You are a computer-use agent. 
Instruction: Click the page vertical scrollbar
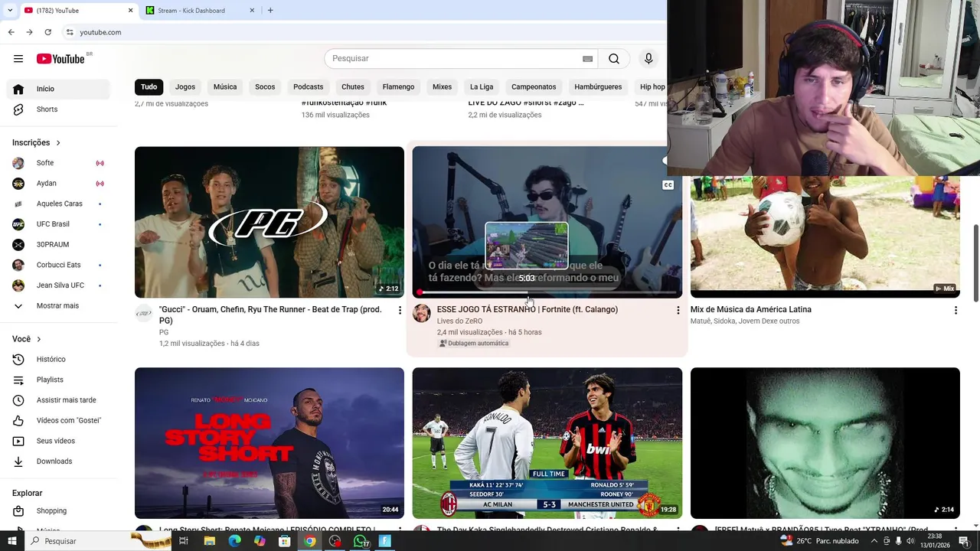(975, 263)
